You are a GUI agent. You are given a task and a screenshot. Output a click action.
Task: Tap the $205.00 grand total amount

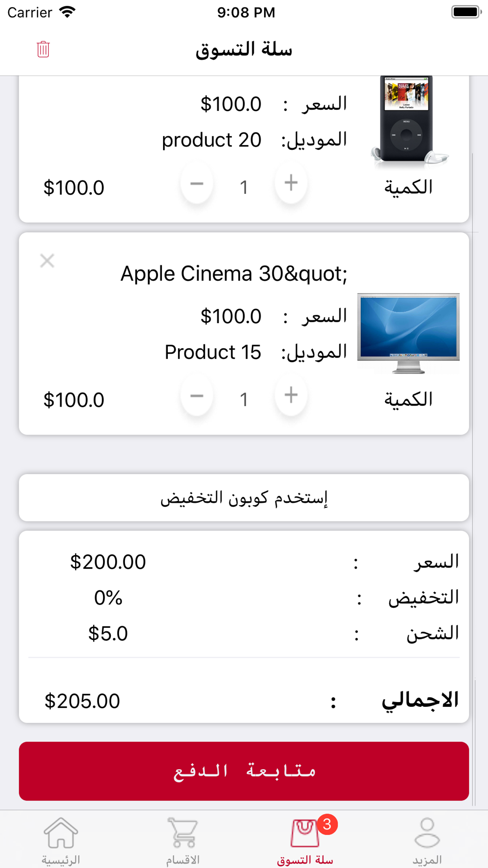point(82,702)
